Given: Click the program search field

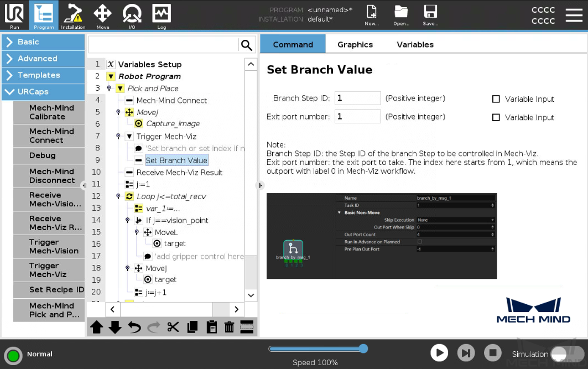Looking at the screenshot, I should coord(164,45).
